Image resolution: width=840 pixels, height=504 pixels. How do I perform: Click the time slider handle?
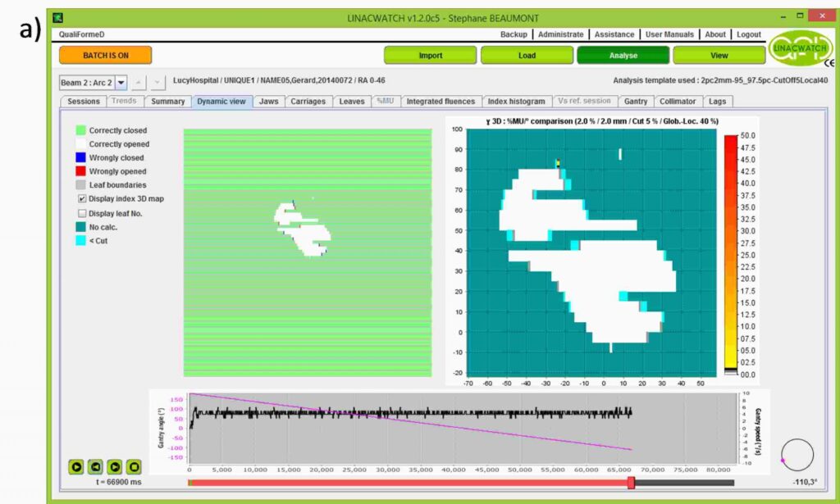[x=631, y=483]
